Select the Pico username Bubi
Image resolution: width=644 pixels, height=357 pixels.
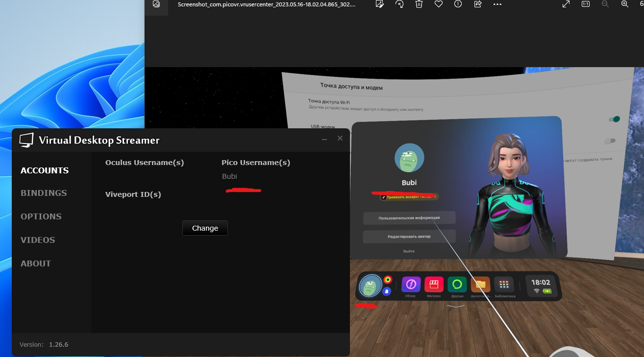click(x=229, y=176)
